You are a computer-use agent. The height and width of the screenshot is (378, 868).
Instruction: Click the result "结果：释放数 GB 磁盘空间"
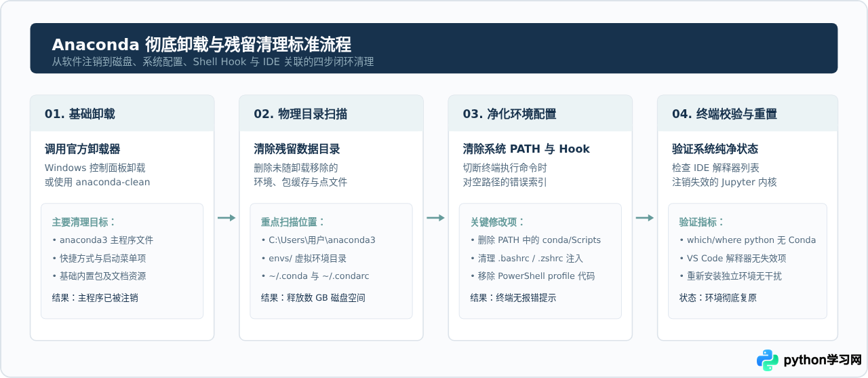point(313,298)
